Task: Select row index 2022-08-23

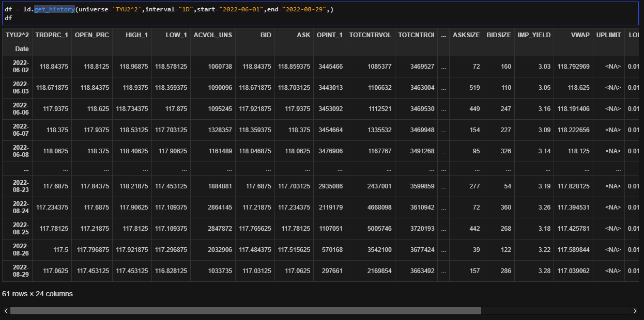Action: [18, 186]
